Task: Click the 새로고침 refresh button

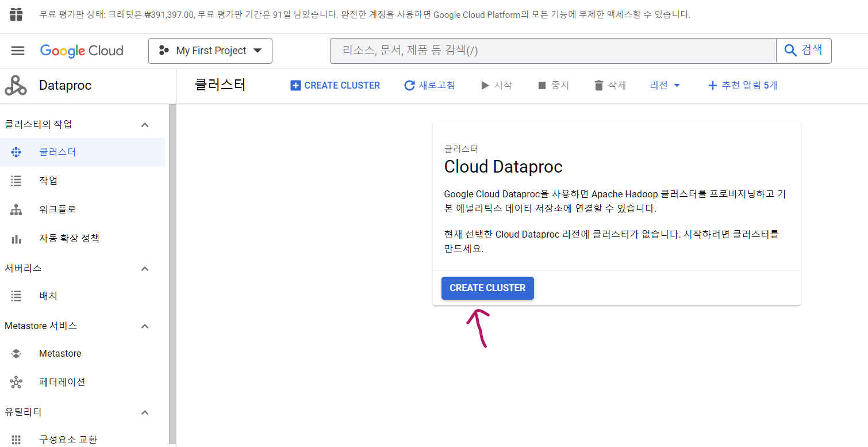Action: click(430, 86)
